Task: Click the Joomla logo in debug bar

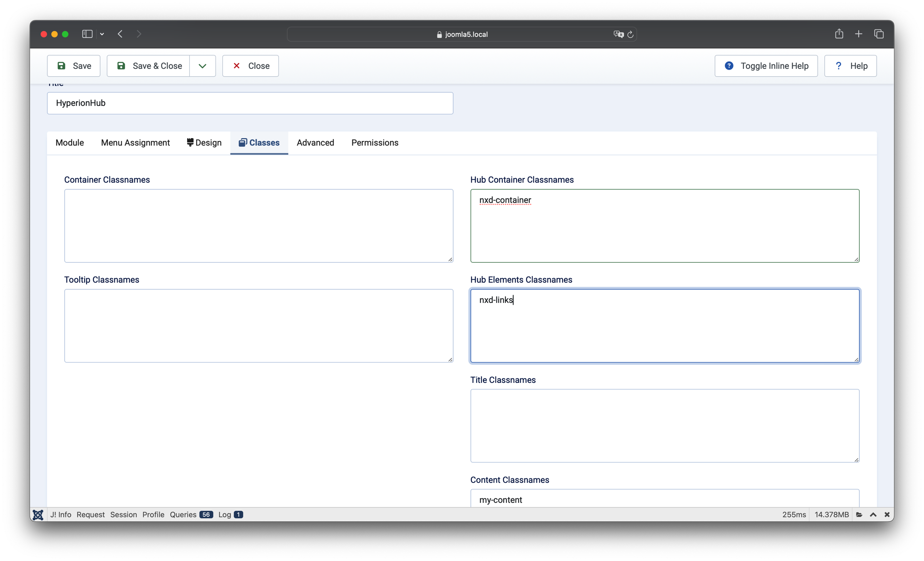Action: pos(38,515)
